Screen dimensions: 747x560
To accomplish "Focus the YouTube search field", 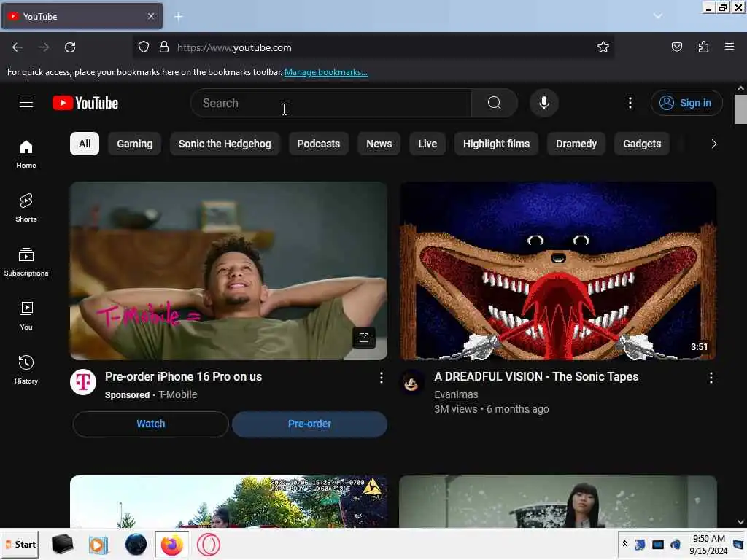I will tap(331, 103).
